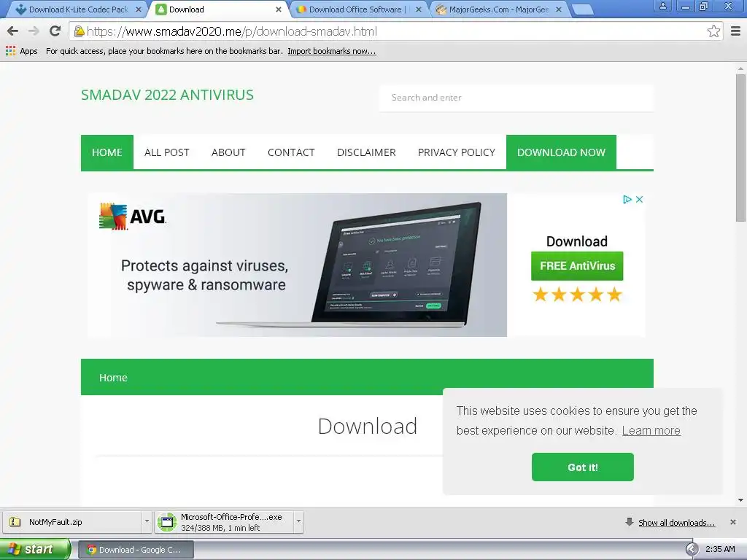Click the system tray expand arrow
Screen dimensions: 747x560
click(692, 550)
